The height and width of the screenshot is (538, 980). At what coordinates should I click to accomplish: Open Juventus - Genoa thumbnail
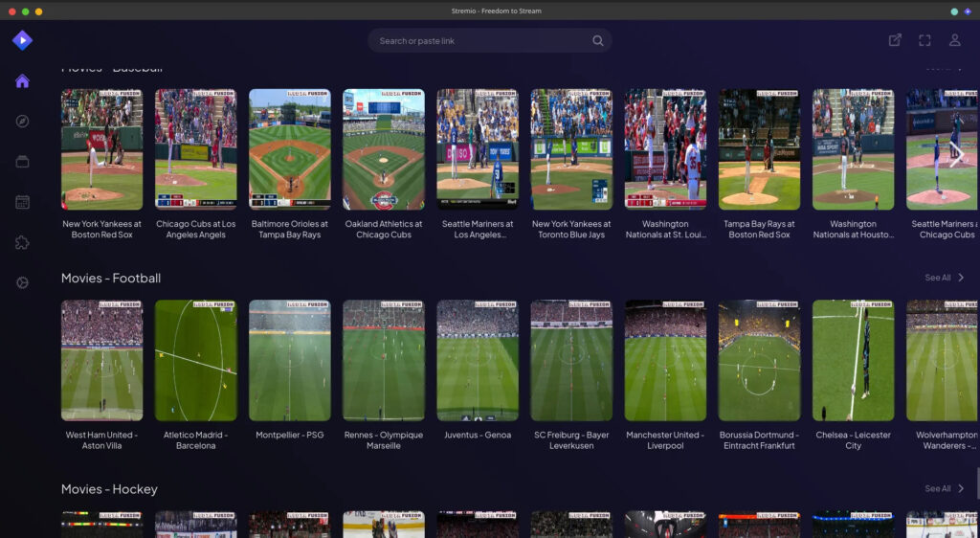click(x=478, y=361)
